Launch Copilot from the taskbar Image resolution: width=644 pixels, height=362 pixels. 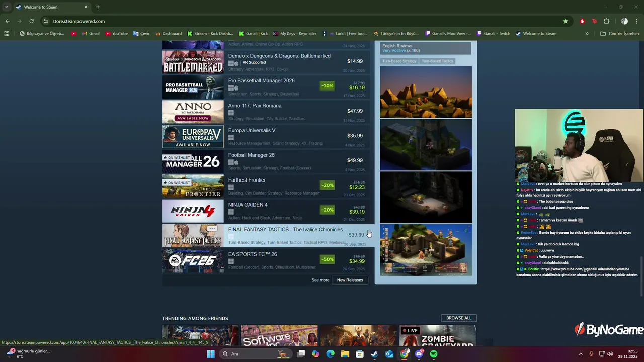point(315,354)
